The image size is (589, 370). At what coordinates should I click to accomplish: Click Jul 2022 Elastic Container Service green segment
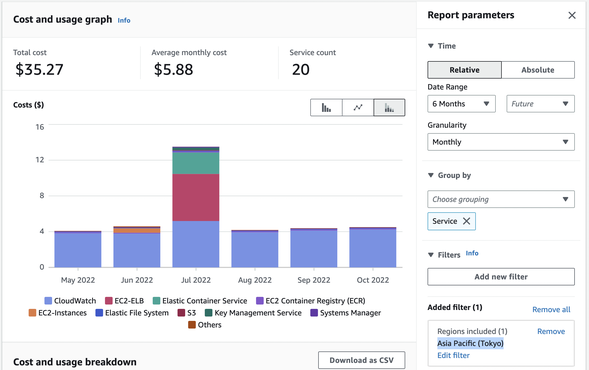click(196, 163)
